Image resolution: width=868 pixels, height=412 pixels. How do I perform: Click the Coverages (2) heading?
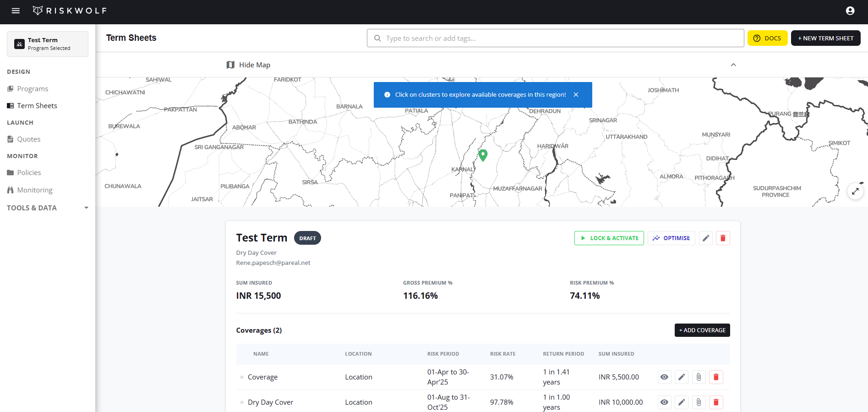pos(259,330)
